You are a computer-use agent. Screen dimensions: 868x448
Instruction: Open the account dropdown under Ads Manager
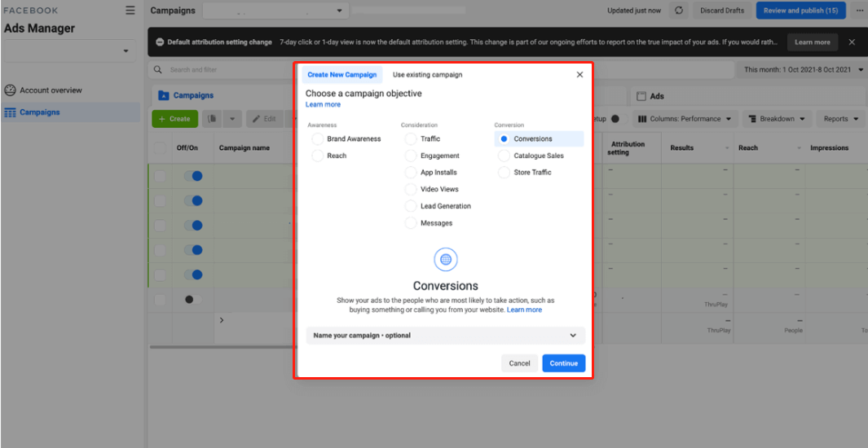70,51
